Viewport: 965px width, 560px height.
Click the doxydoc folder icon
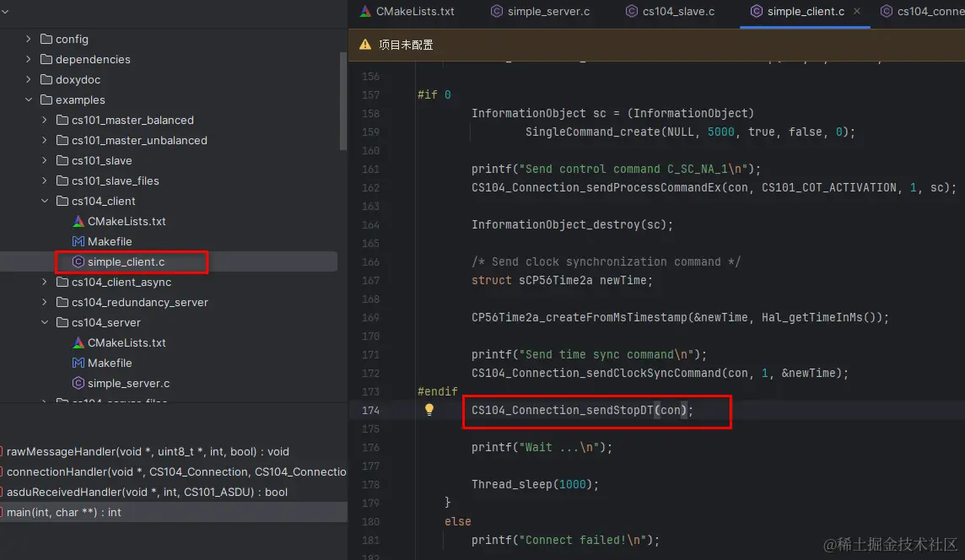(46, 79)
